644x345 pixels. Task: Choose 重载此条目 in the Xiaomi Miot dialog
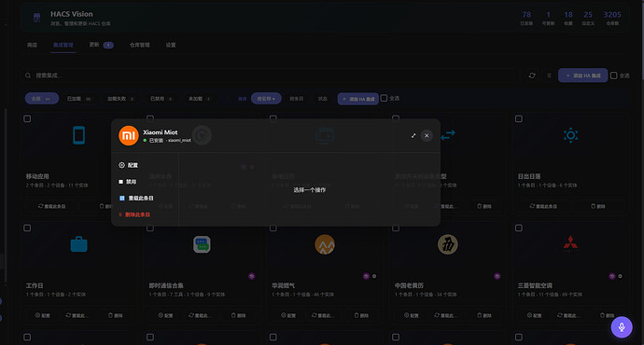tap(136, 198)
